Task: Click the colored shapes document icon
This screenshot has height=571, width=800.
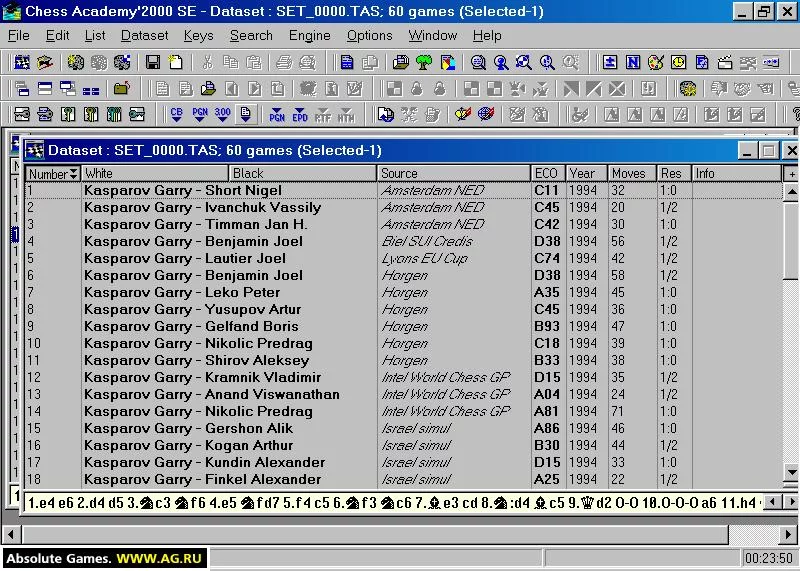Action: (447, 62)
